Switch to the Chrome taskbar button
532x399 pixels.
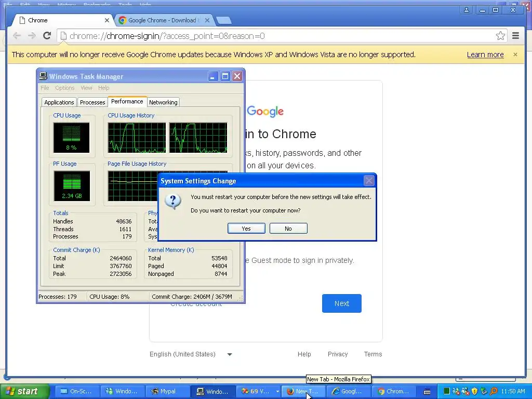(x=394, y=391)
